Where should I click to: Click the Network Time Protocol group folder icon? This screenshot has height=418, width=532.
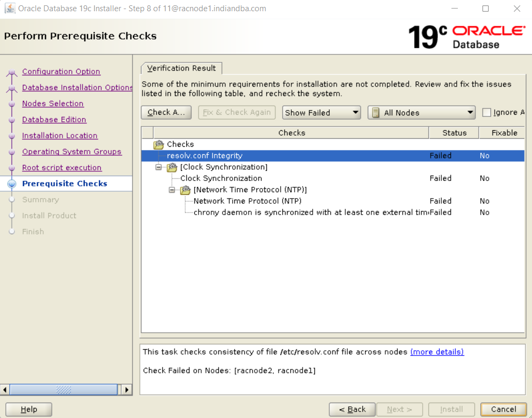coord(185,190)
